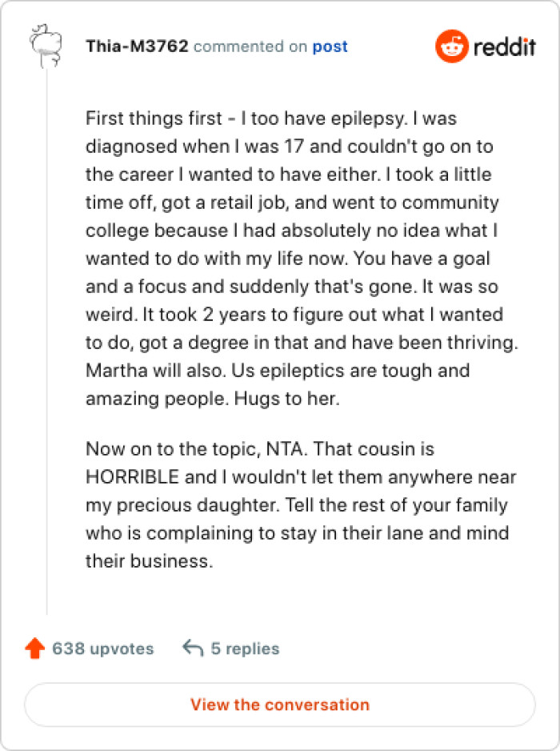Select the first paragraph of the comment
Viewport: 560px width, 751px height.
[x=296, y=256]
